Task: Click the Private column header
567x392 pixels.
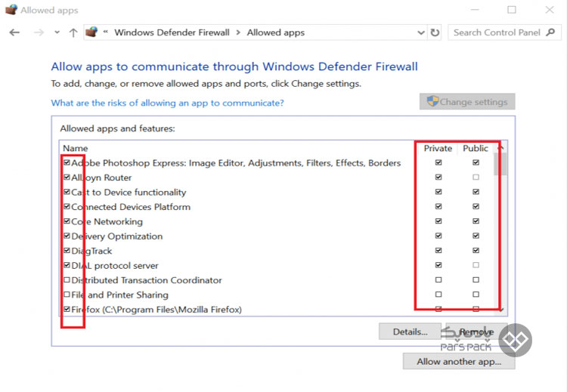Action: click(x=438, y=148)
